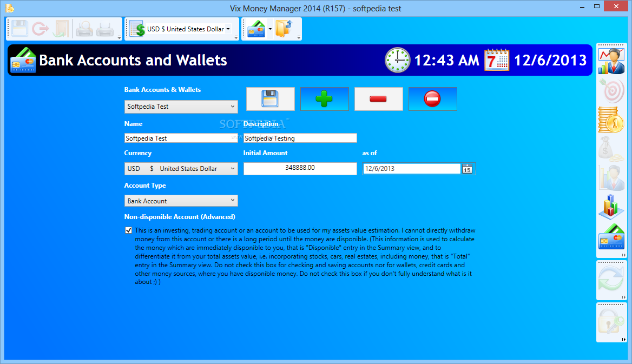Click the Bank Accounts header card icon
Screen dimensions: 632x364
23,60
